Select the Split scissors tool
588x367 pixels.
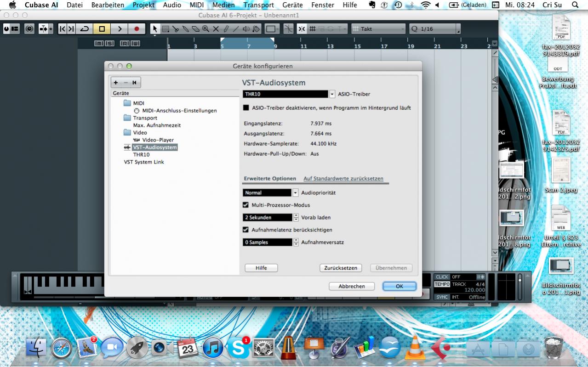click(176, 29)
